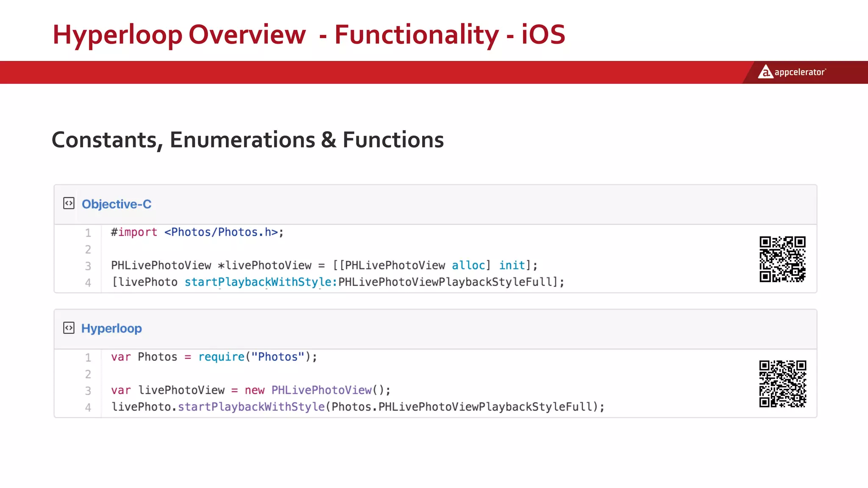Click the QR code in Objective-C block

(782, 259)
